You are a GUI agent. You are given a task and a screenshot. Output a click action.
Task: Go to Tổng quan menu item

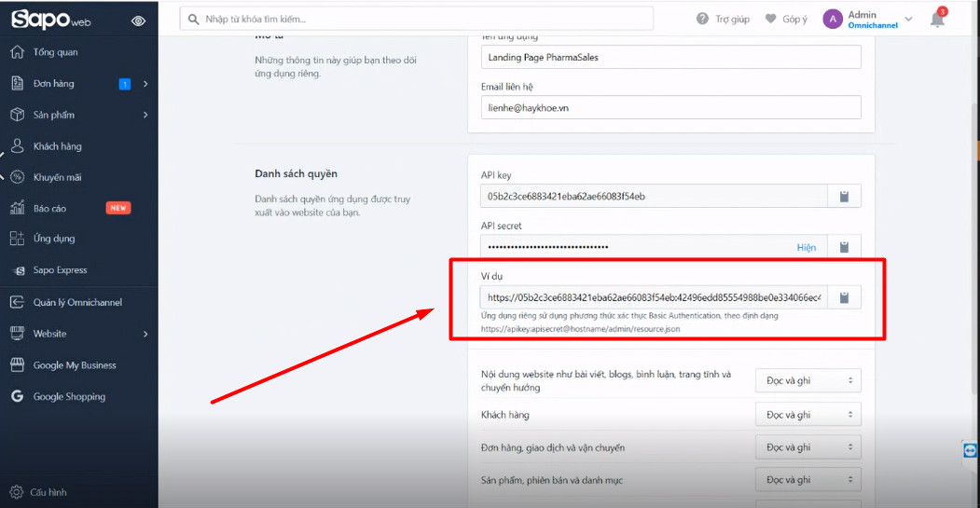(56, 52)
